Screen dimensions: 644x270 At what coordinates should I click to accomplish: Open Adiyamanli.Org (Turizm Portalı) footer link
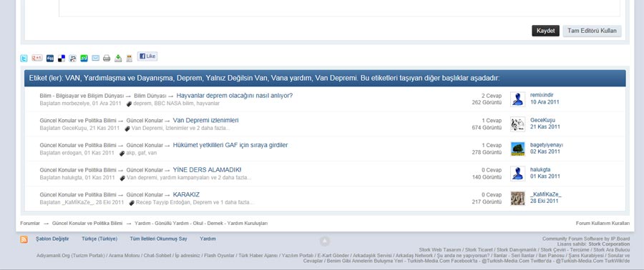(x=71, y=256)
